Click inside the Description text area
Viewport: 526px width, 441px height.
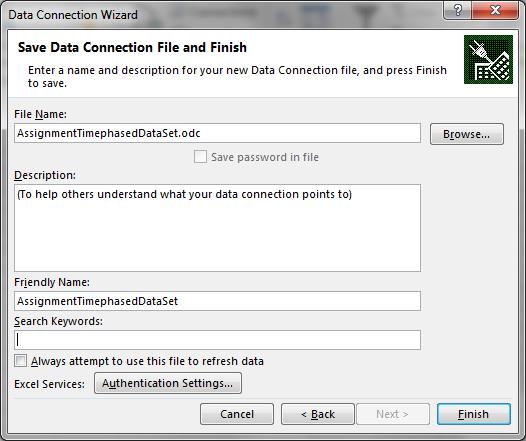(x=217, y=228)
